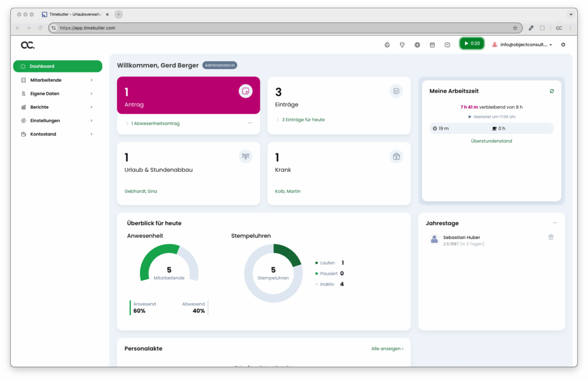Click the Pausiert legend entry
588x380 pixels.
click(x=329, y=274)
